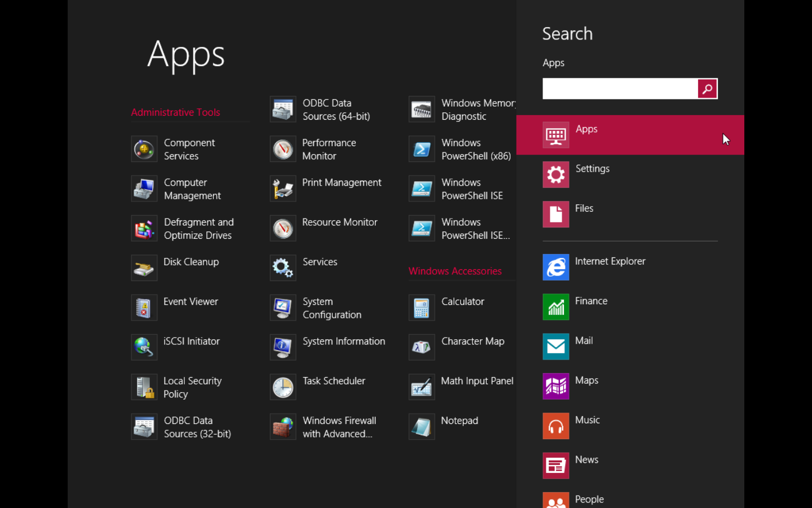812x508 pixels.
Task: Click the Windows Accessories group heading
Action: (455, 271)
